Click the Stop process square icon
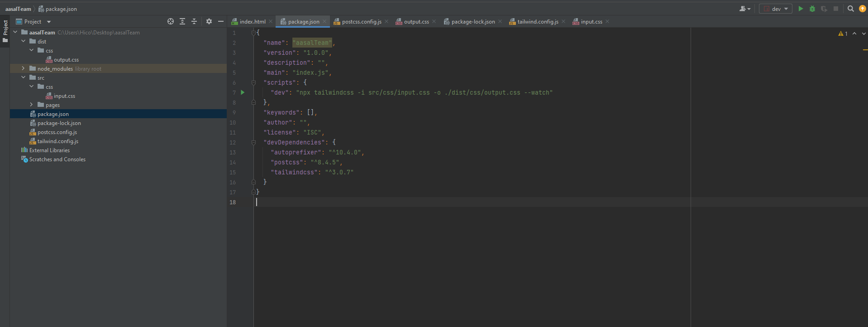The height and width of the screenshot is (327, 868). [836, 9]
